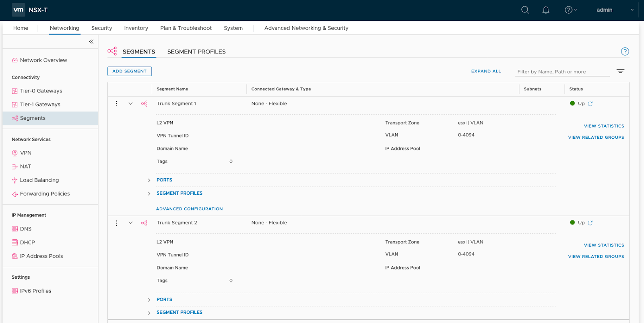The image size is (644, 323).
Task: Collapse the Trunk Segment 2 row
Action: tap(130, 223)
